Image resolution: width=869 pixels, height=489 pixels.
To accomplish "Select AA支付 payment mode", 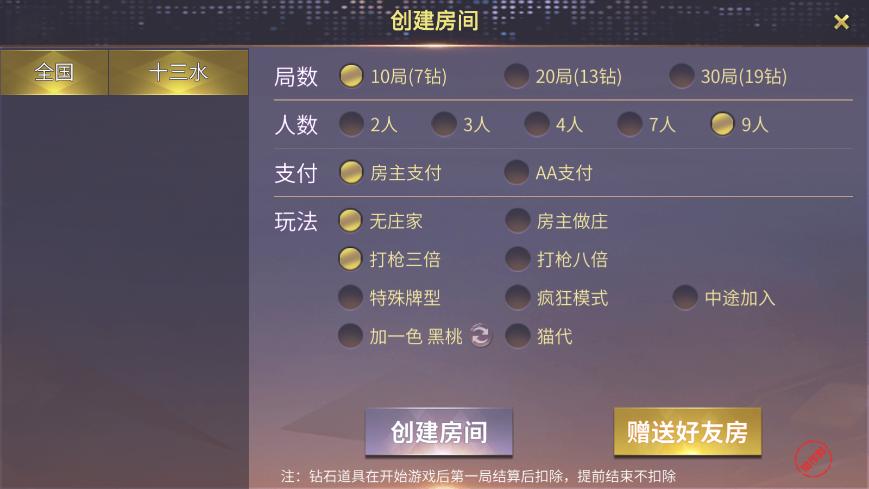I will pyautogui.click(x=517, y=172).
